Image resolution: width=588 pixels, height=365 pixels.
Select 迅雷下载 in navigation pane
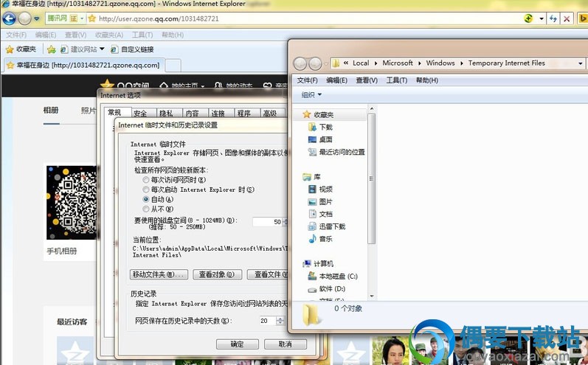(327, 226)
